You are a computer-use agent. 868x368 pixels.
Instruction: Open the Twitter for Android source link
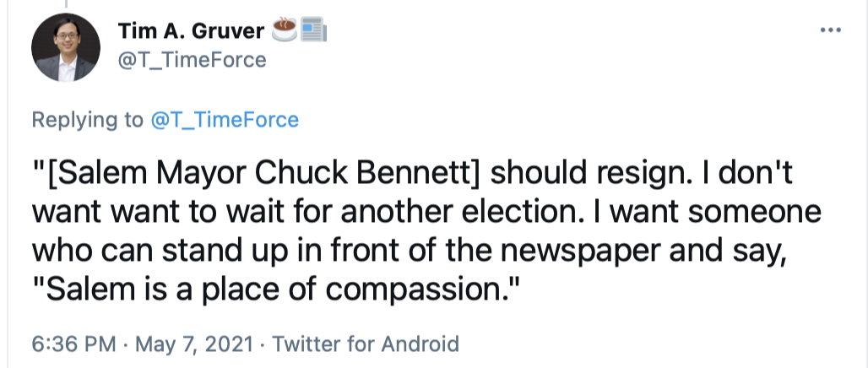click(366, 344)
